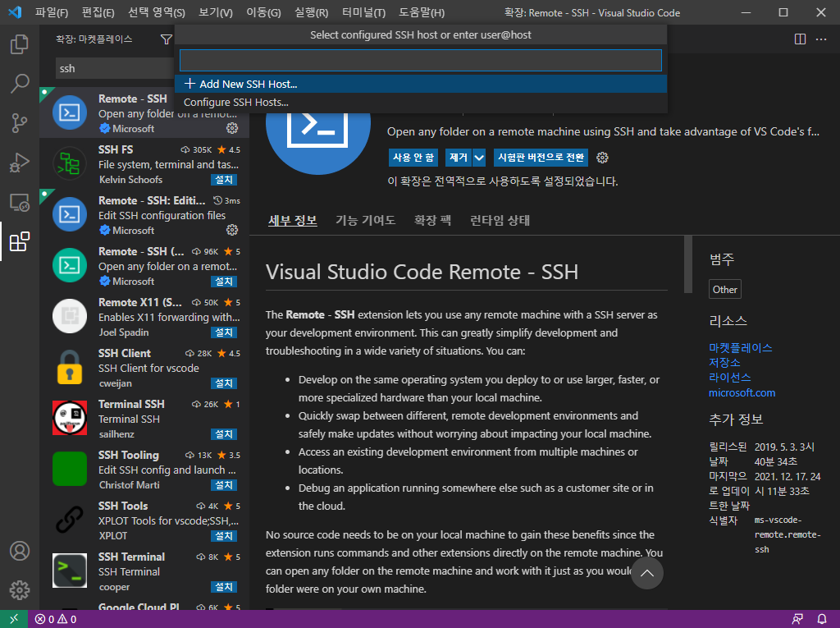
Task: Open the 터미널(T) menu
Action: click(363, 12)
